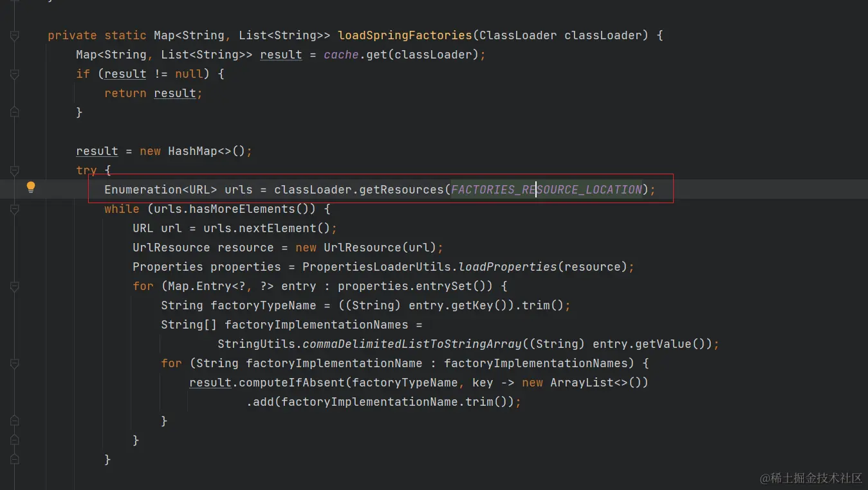The width and height of the screenshot is (868, 490).
Task: Click the lambda parameter 'key'
Action: (x=483, y=383)
